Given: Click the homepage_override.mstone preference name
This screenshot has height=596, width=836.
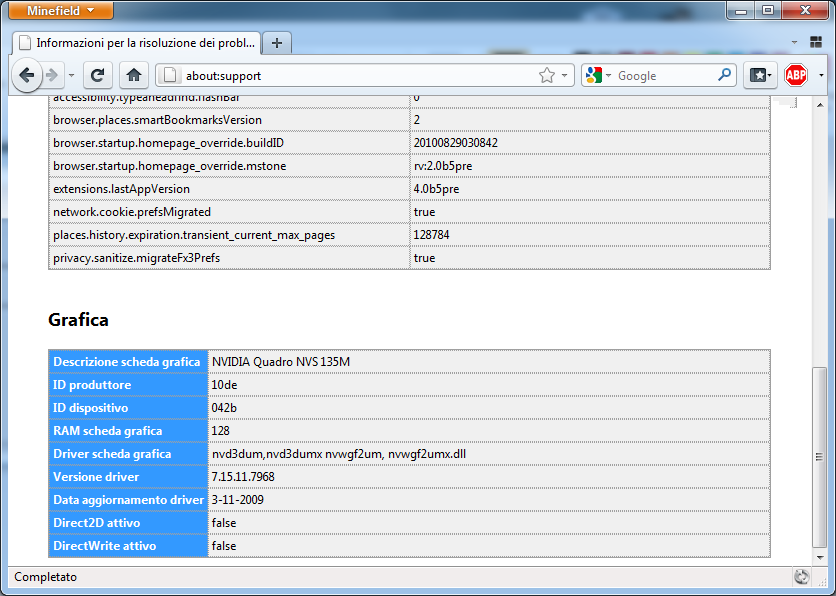Looking at the screenshot, I should (170, 166).
